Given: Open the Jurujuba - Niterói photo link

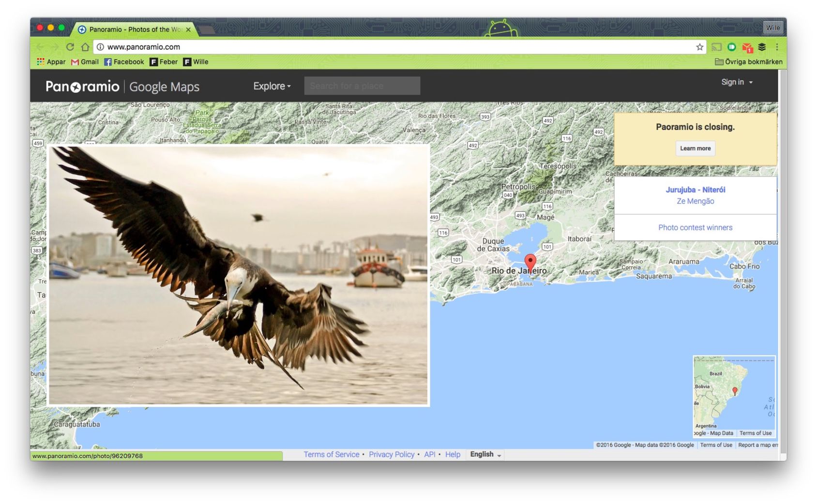Looking at the screenshot, I should [695, 190].
